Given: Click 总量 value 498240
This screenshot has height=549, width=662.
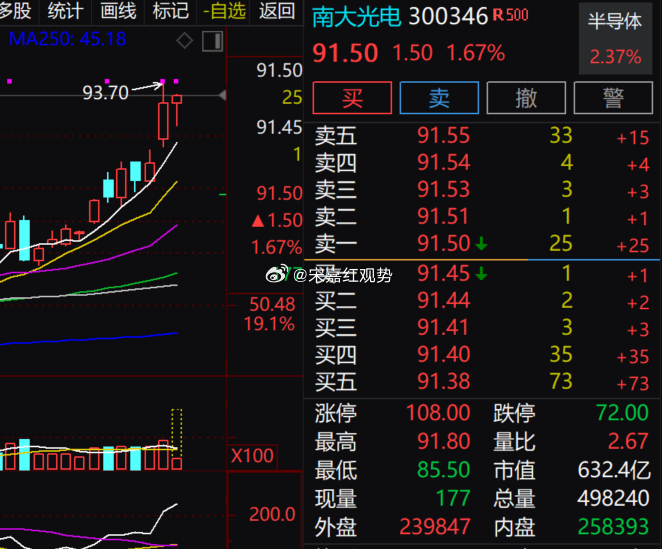Looking at the screenshot, I should click(x=613, y=499).
